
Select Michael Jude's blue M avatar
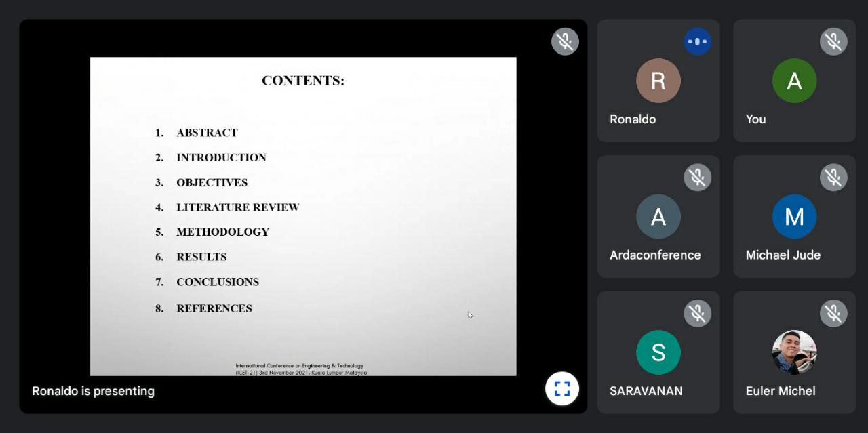pos(794,217)
